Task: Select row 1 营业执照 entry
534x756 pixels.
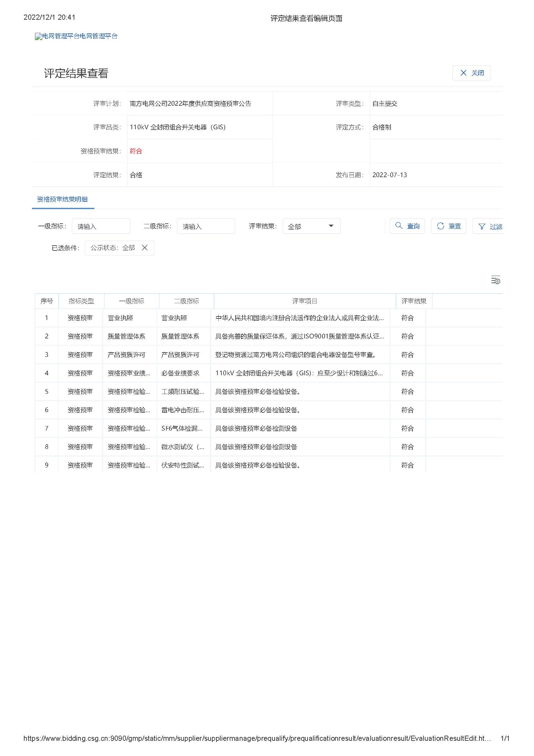Action: 120,318
